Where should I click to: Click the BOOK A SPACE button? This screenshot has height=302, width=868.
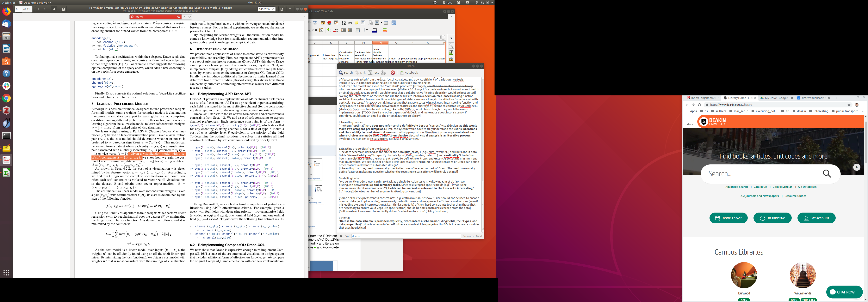point(728,218)
